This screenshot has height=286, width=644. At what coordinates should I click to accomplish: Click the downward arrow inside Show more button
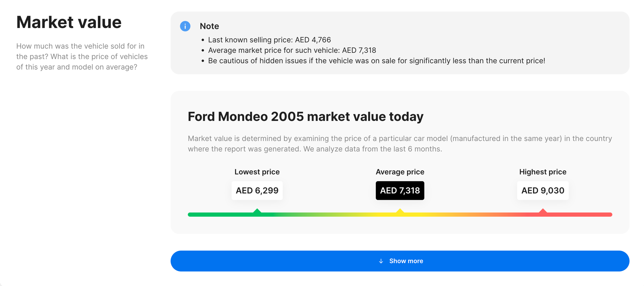point(381,261)
